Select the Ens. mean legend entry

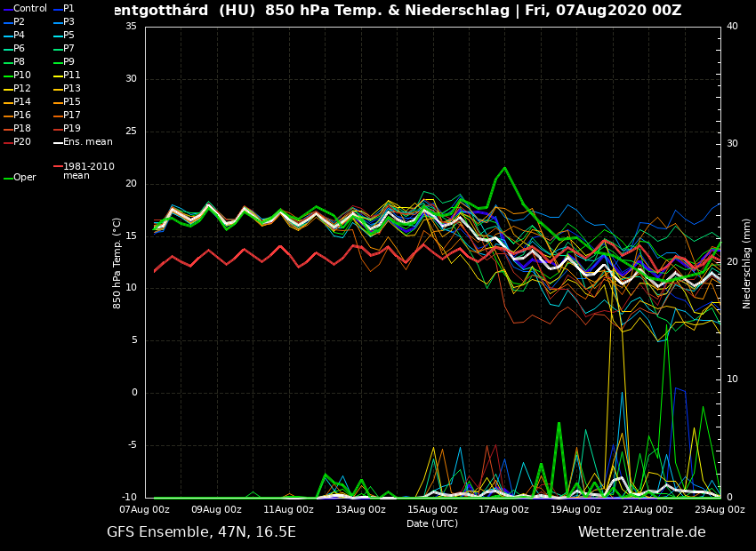tap(87, 142)
